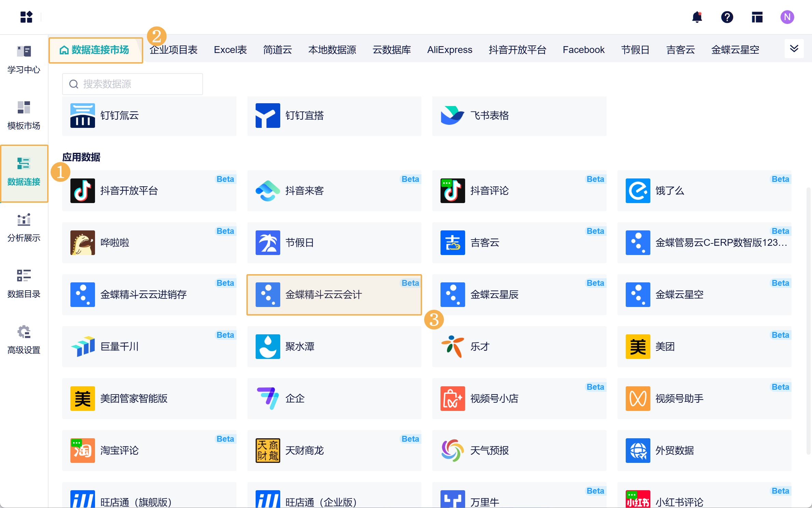Switch to the 企业项目表 tab
This screenshot has width=812, height=508.
(174, 50)
